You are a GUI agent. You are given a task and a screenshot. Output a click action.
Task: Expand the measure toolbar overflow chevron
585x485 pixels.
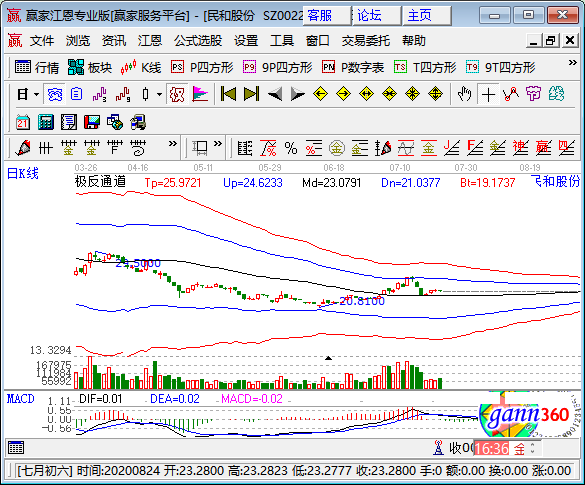[218, 144]
